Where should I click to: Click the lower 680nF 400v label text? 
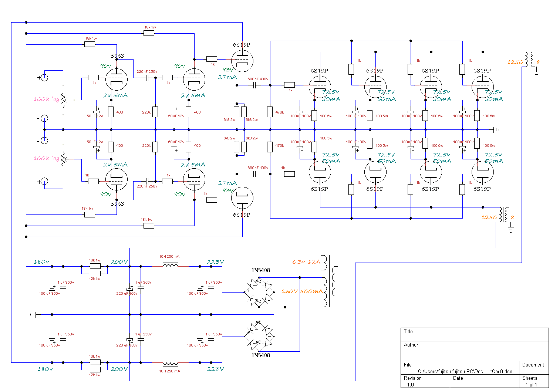click(x=258, y=168)
